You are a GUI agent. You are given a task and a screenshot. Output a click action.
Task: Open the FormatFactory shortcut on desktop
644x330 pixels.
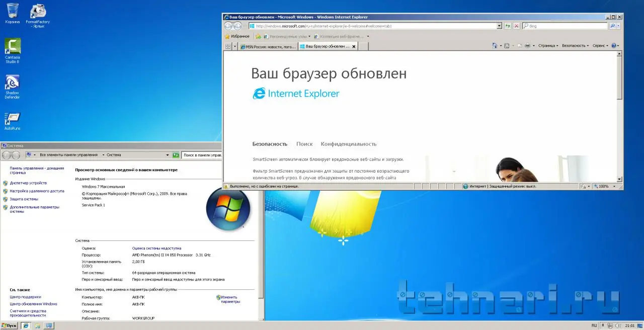[x=38, y=16]
